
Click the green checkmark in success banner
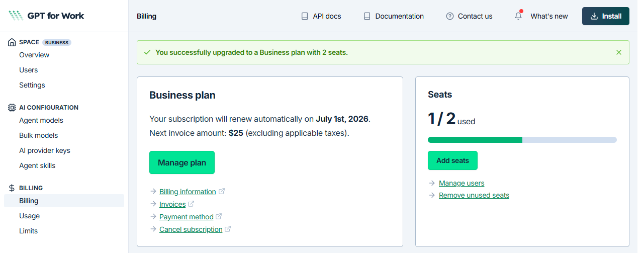(x=147, y=52)
